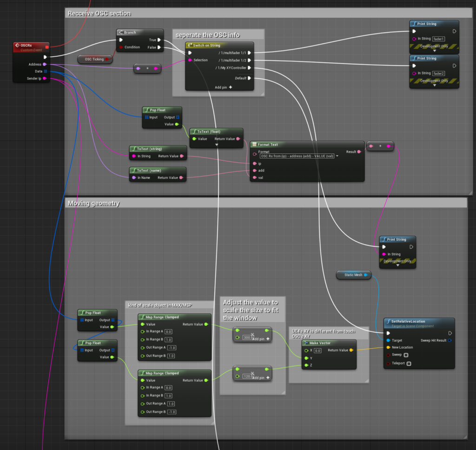This screenshot has height=450, width=476.
Task: Click the Branch node's True exec pin
Action: 159,40
